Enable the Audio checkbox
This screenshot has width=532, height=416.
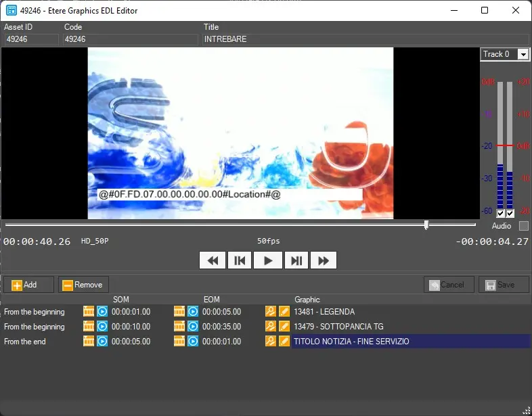pyautogui.click(x=523, y=226)
